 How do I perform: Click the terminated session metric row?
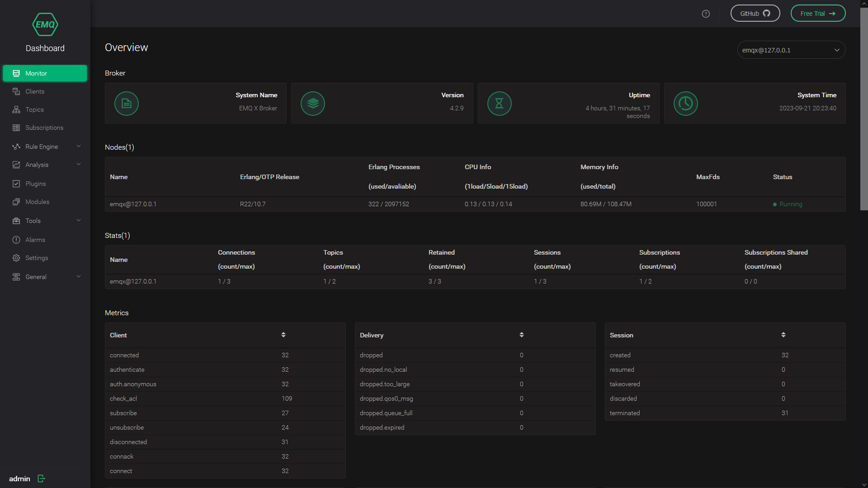pos(725,413)
